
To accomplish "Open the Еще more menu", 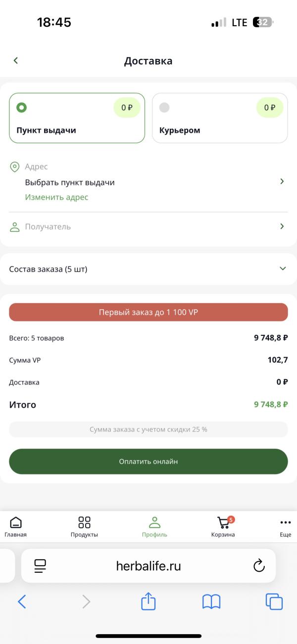I will [x=285, y=526].
